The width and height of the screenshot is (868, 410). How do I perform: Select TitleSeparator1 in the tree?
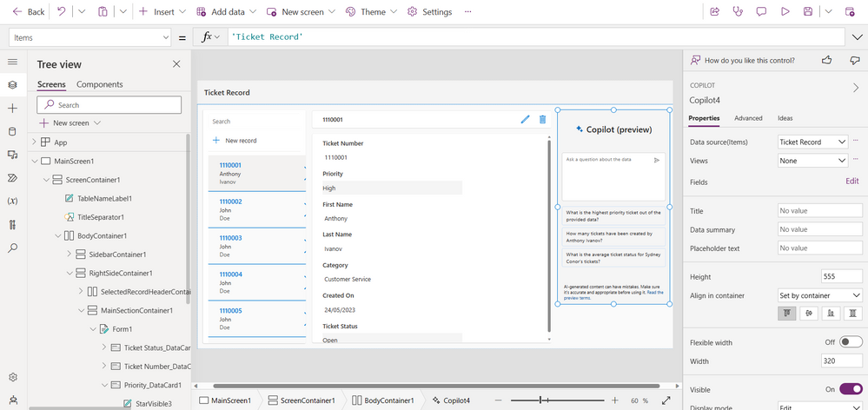(x=100, y=217)
